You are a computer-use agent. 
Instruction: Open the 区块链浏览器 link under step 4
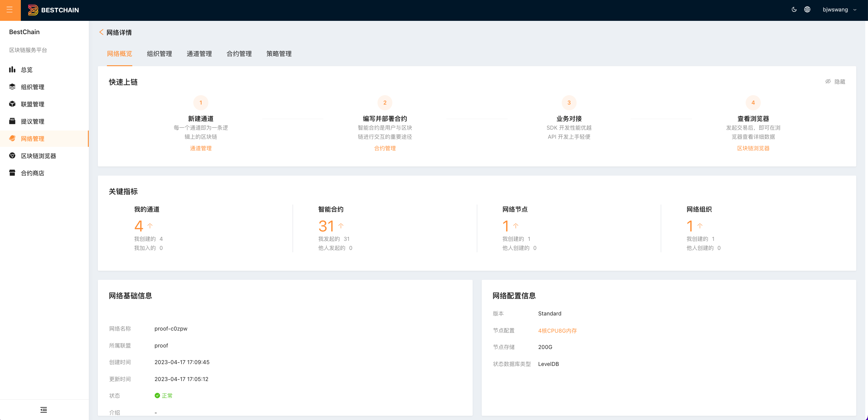pyautogui.click(x=753, y=148)
